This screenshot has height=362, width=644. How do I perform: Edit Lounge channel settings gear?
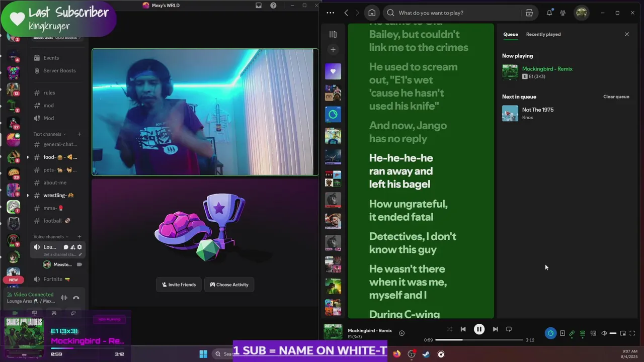tap(79, 247)
